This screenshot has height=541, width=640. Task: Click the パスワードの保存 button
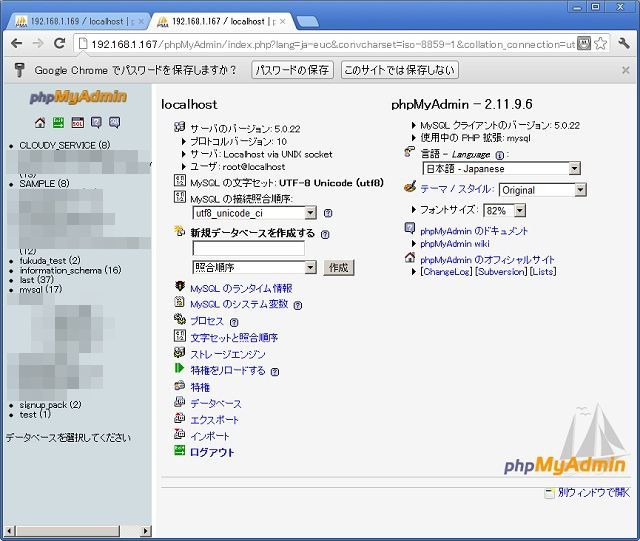pyautogui.click(x=292, y=70)
